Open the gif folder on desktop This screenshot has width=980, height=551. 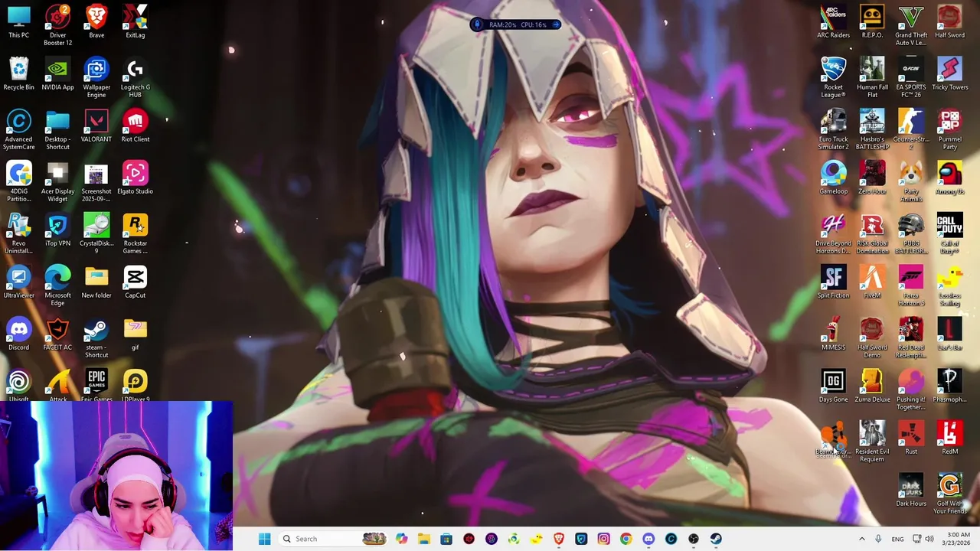click(x=136, y=334)
